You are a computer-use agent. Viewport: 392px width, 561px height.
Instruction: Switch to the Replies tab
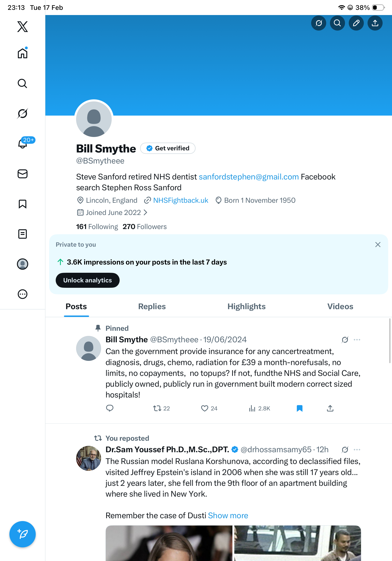(152, 306)
